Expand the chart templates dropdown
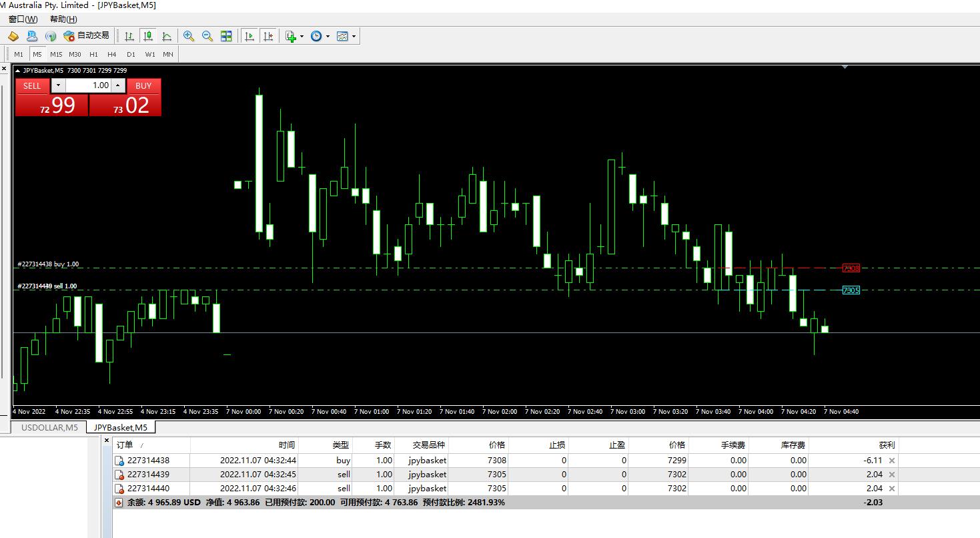Screen dimensions: 980x538 (354, 36)
